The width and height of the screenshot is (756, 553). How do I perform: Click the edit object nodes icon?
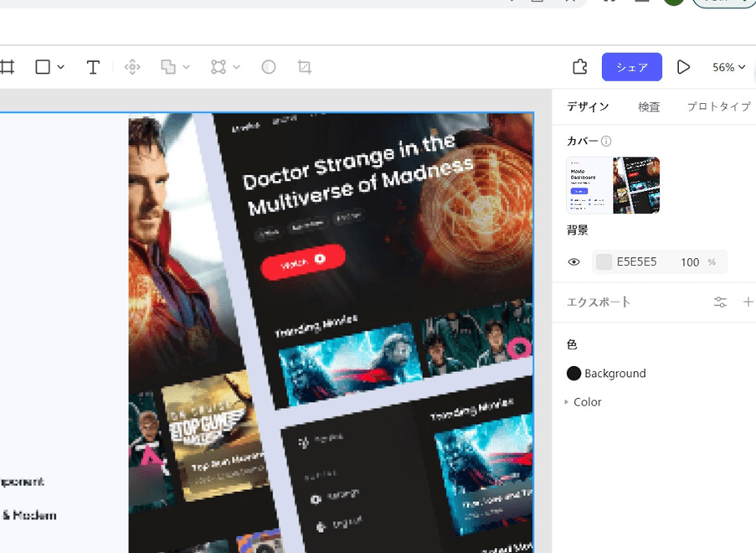[219, 67]
